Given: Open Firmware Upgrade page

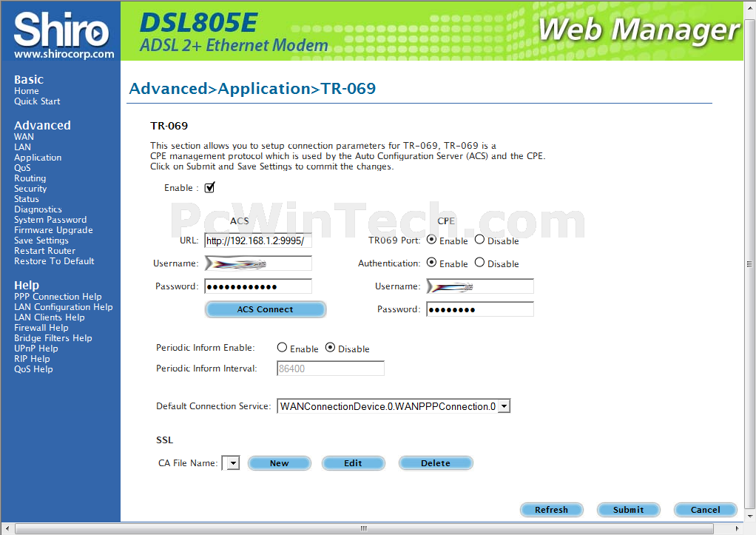Looking at the screenshot, I should [53, 230].
